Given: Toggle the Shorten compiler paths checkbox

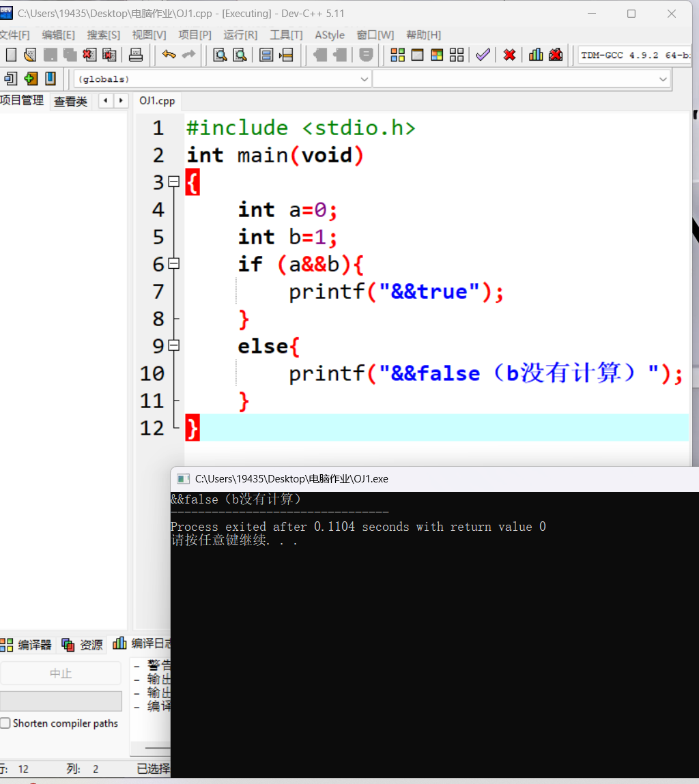Looking at the screenshot, I should click(5, 723).
